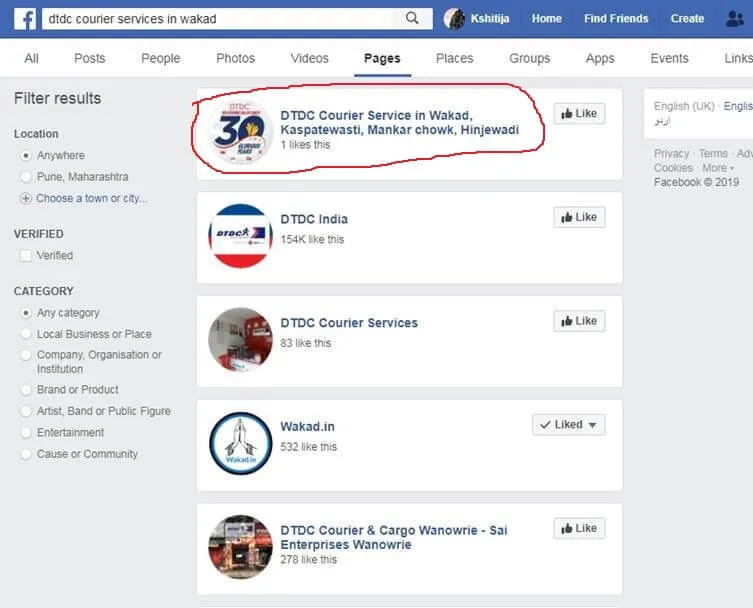Select Local Business or Place category
The height and width of the screenshot is (608, 753).
coord(26,334)
